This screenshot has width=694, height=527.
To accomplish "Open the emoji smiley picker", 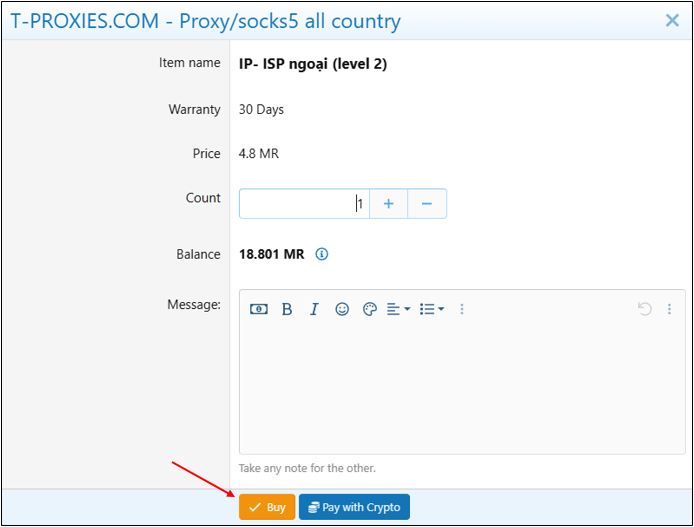I will pyautogui.click(x=342, y=309).
